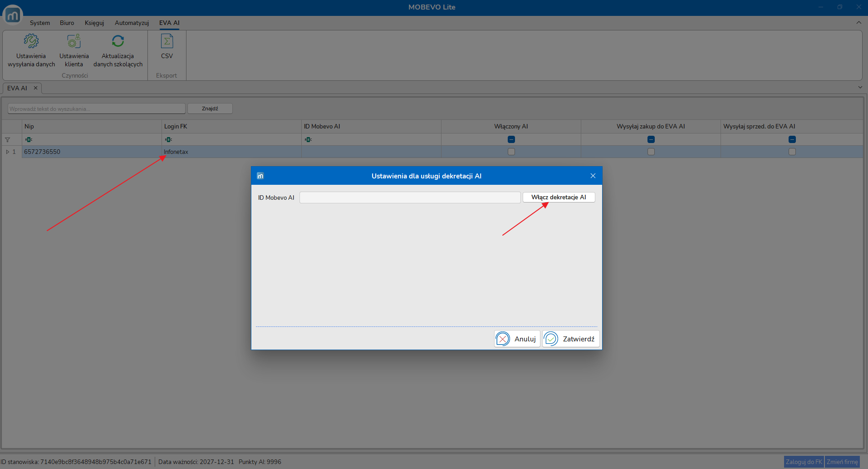Image resolution: width=868 pixels, height=469 pixels.
Task: Confirm with the Zatwierdź button
Action: point(571,339)
